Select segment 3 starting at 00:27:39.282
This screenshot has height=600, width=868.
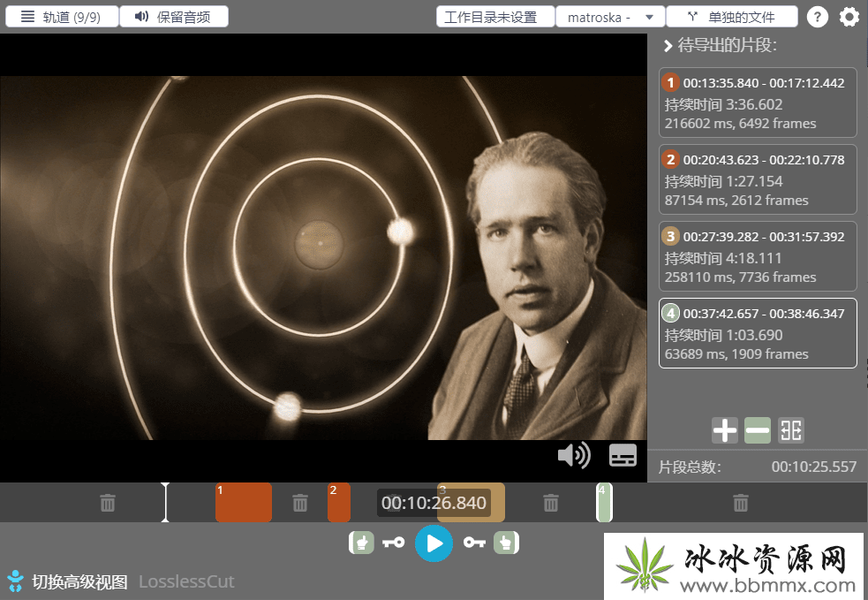click(x=758, y=256)
